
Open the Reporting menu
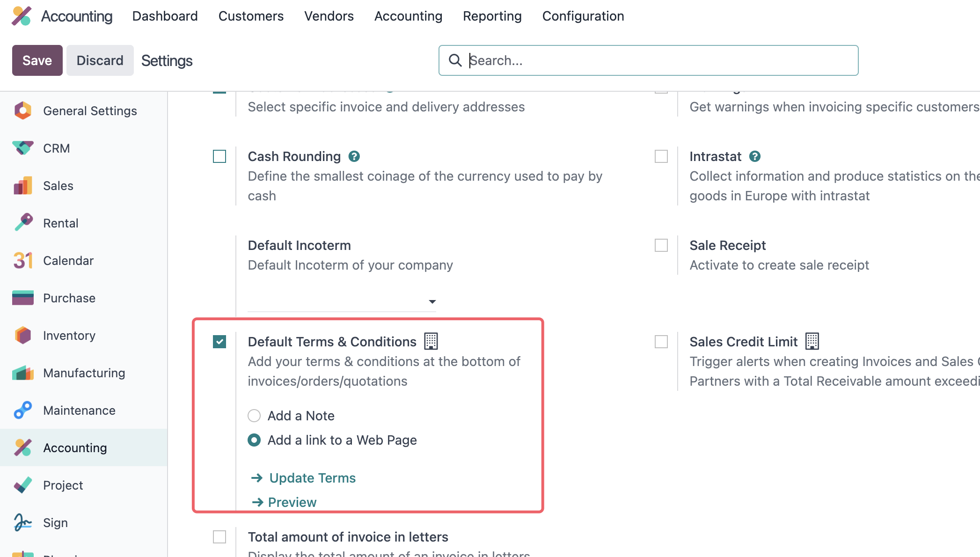tap(492, 16)
